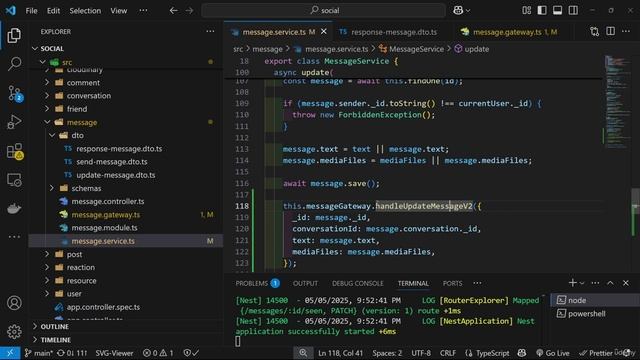The height and width of the screenshot is (360, 640).
Task: Go back in navigation history
Action: click(173, 10)
